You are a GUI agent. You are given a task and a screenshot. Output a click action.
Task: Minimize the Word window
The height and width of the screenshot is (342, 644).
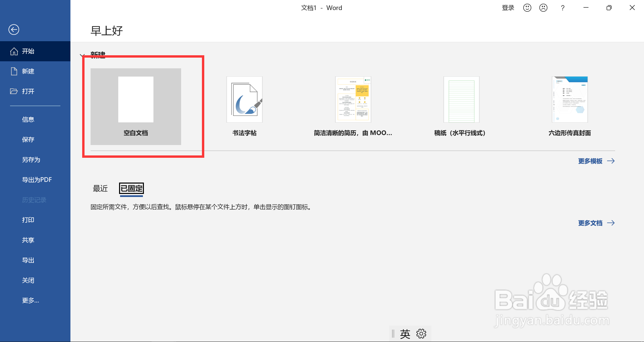586,8
